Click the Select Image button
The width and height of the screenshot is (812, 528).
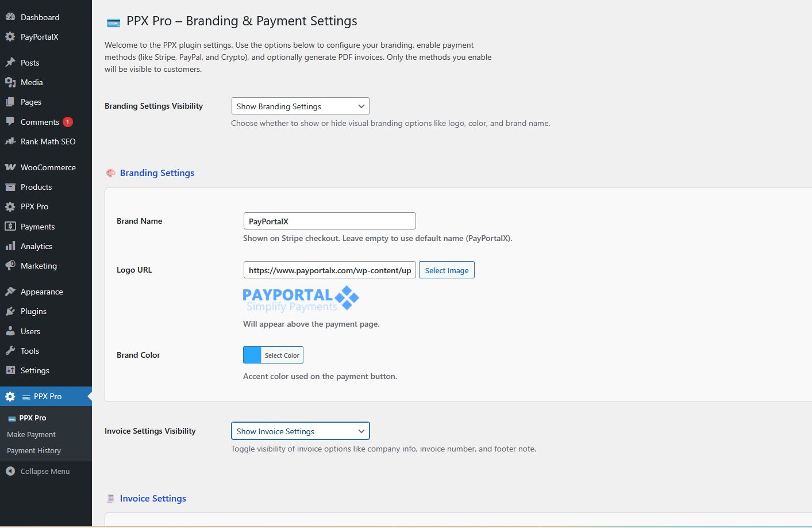point(447,270)
